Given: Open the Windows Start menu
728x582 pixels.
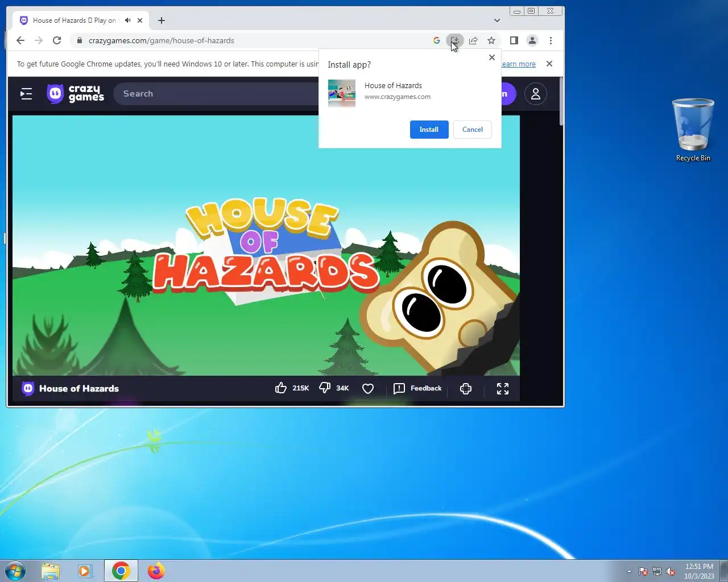Looking at the screenshot, I should [x=15, y=571].
